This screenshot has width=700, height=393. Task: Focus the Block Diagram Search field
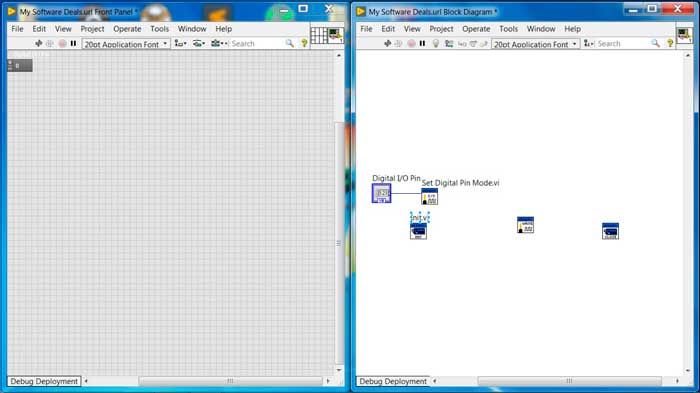623,43
